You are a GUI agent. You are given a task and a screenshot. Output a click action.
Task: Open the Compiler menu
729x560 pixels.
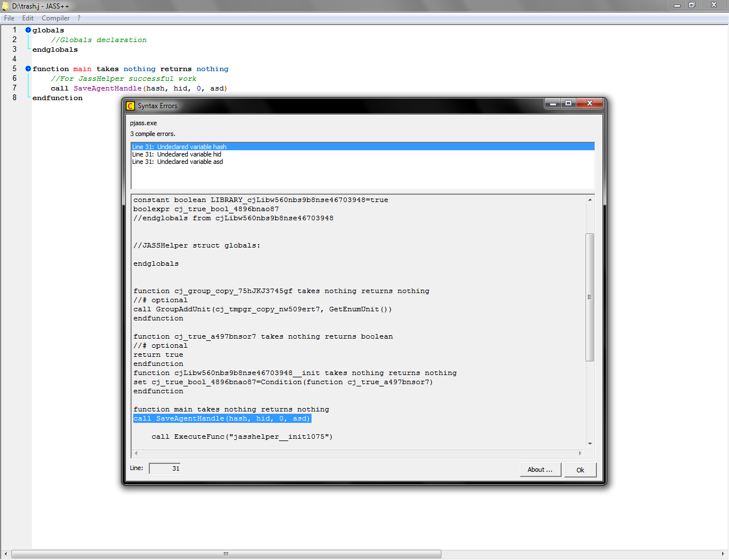click(x=55, y=18)
